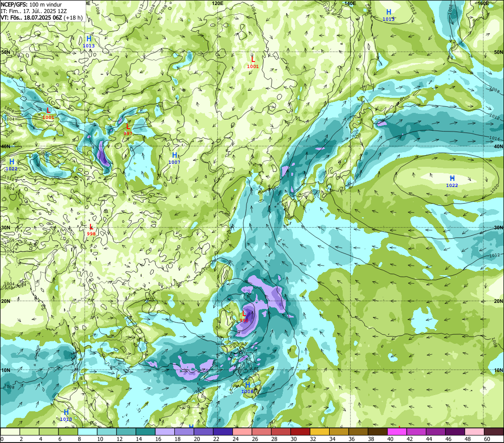Click the dark purple swatch between 22 and 24
The height and width of the screenshot is (443, 504).
coord(223,431)
